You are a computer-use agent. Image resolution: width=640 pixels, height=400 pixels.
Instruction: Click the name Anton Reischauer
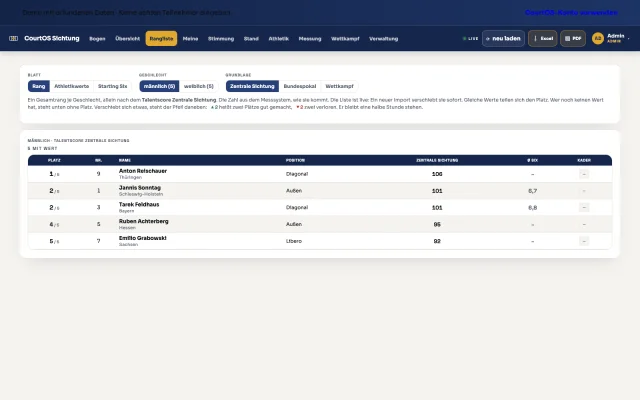143,171
